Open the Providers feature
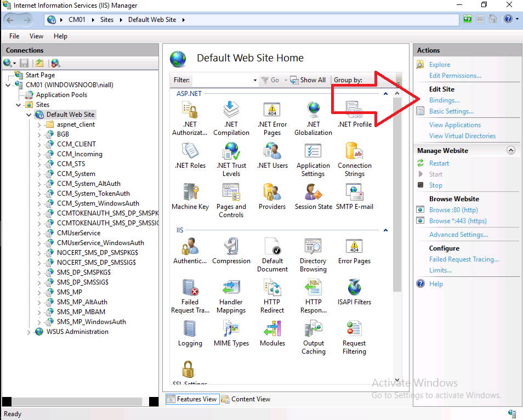This screenshot has height=420, width=523. [272, 197]
